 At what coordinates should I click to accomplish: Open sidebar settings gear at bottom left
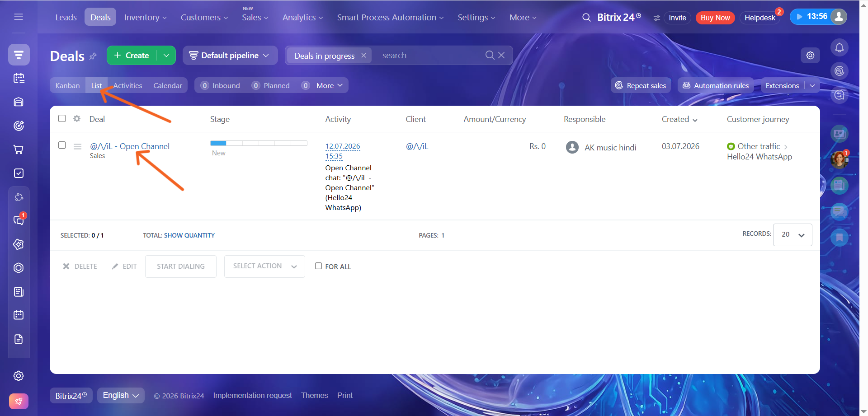click(x=19, y=376)
